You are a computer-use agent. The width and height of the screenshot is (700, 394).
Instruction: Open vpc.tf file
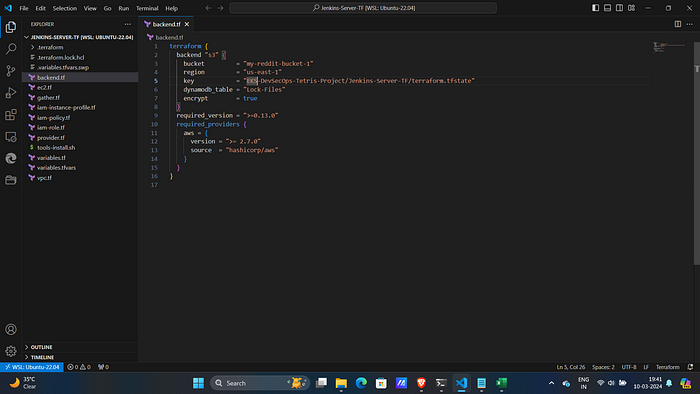[x=80, y=178]
